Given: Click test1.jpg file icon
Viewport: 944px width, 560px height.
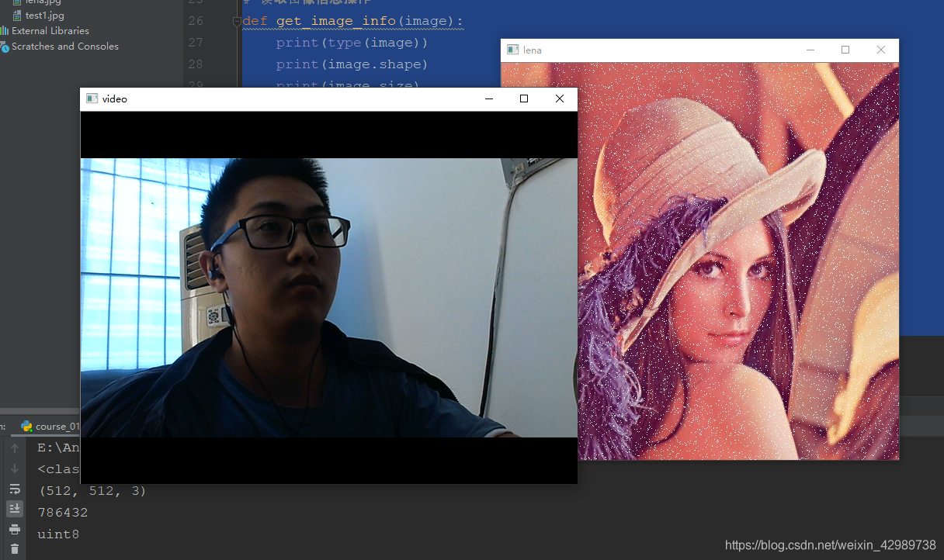Looking at the screenshot, I should (17, 15).
